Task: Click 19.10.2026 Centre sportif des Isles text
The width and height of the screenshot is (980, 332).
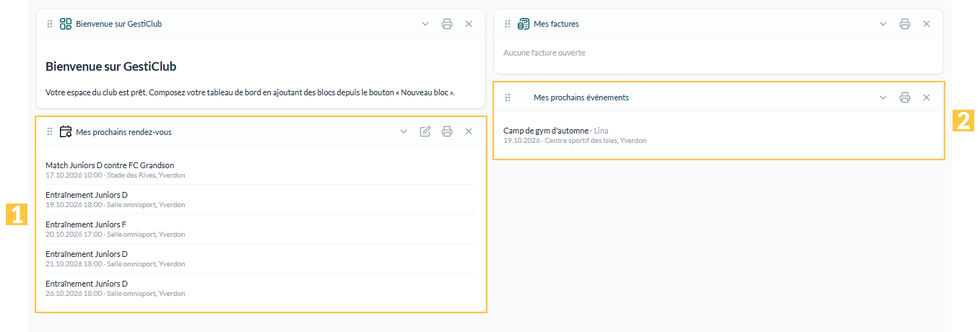Action: (575, 141)
